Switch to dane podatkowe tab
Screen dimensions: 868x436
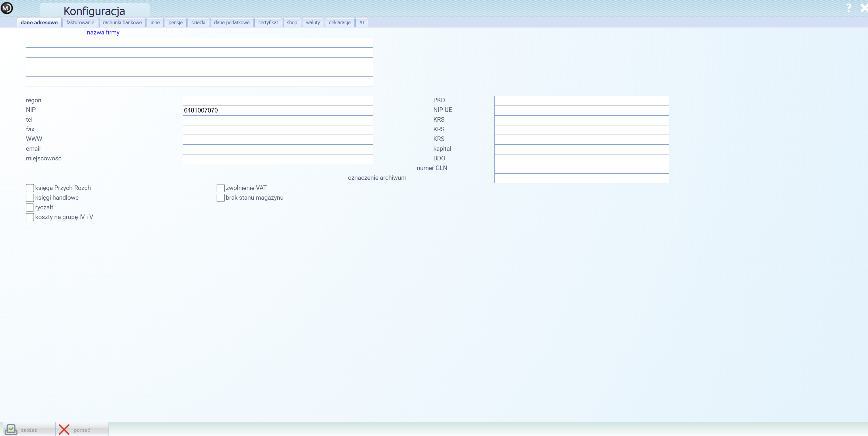pos(231,23)
